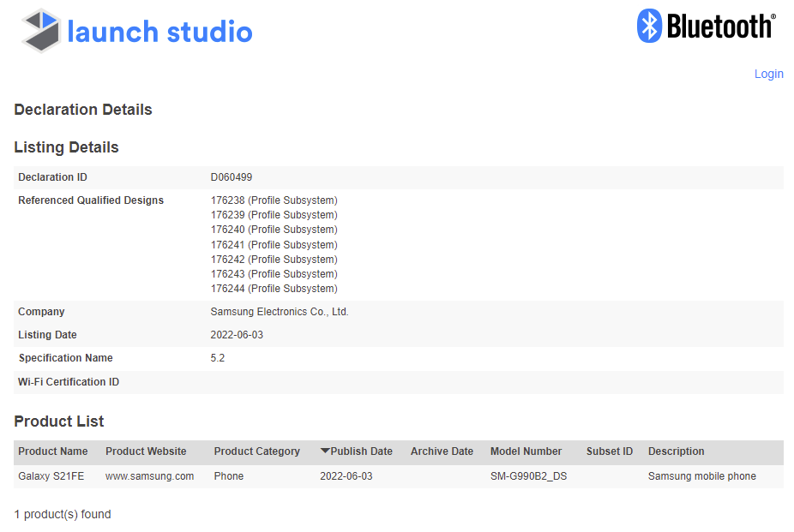Select qualified design 176241 entry

pyautogui.click(x=274, y=245)
